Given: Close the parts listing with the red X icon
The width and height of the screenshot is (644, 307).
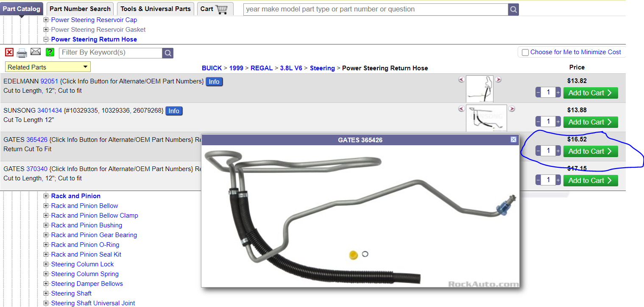Looking at the screenshot, I should 9,53.
